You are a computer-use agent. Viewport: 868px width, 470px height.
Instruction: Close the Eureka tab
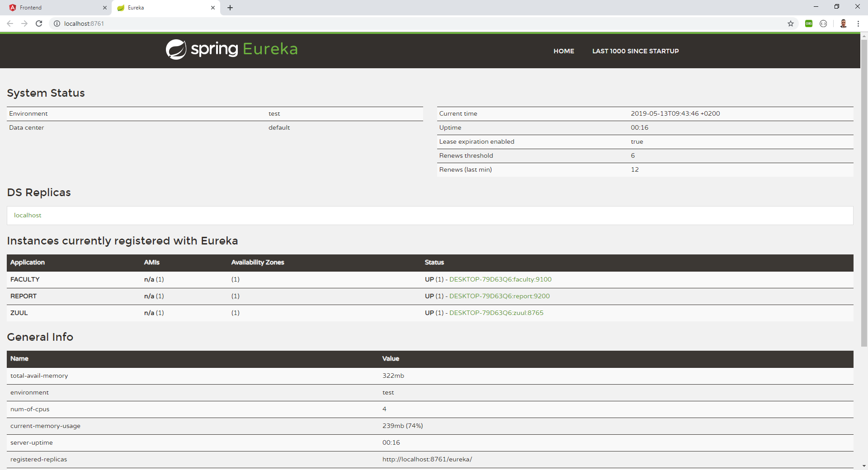(x=213, y=8)
